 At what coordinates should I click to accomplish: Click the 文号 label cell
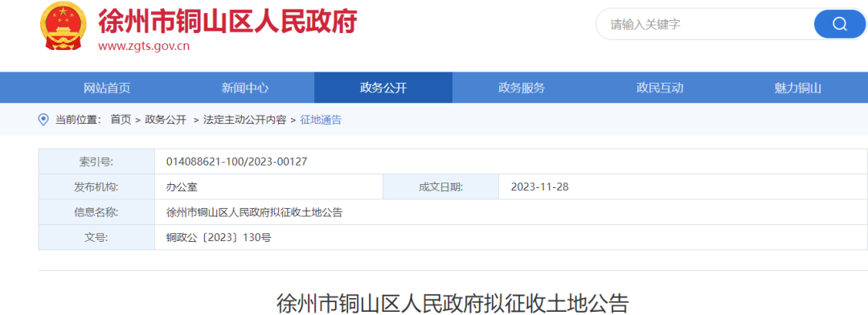(x=96, y=238)
